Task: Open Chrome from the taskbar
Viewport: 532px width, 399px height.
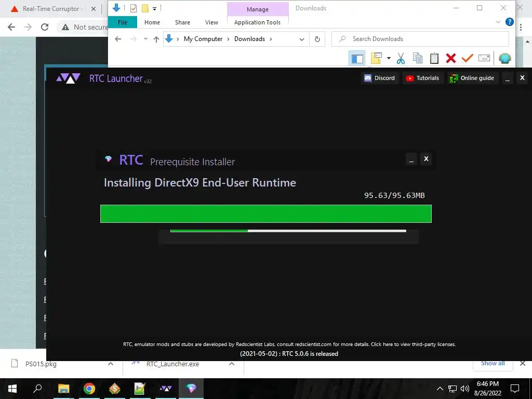Action: point(89,389)
